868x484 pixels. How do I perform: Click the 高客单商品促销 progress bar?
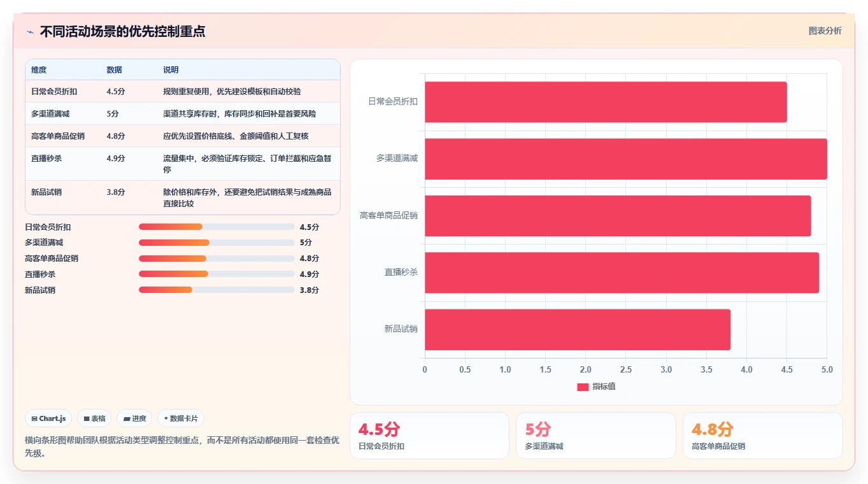pos(217,259)
